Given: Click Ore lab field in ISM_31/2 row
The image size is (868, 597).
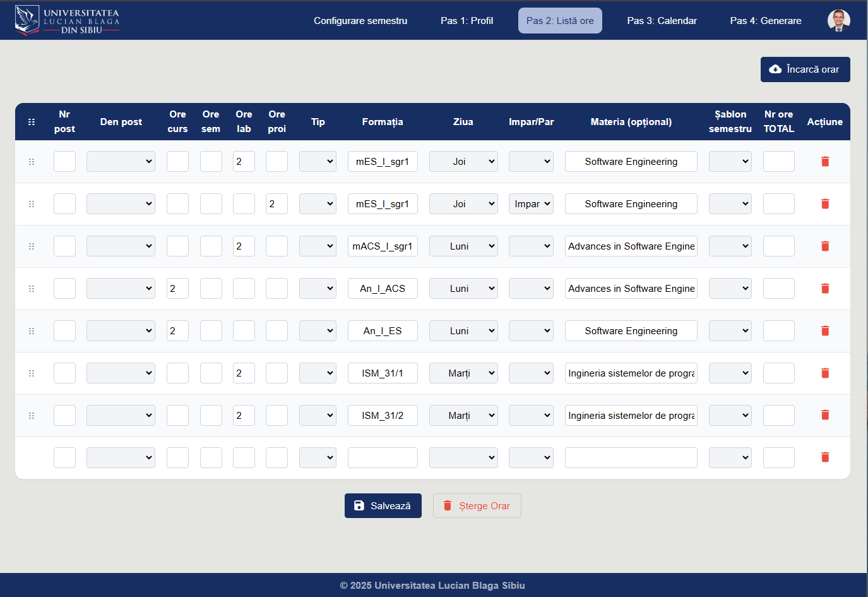Looking at the screenshot, I should tap(244, 416).
